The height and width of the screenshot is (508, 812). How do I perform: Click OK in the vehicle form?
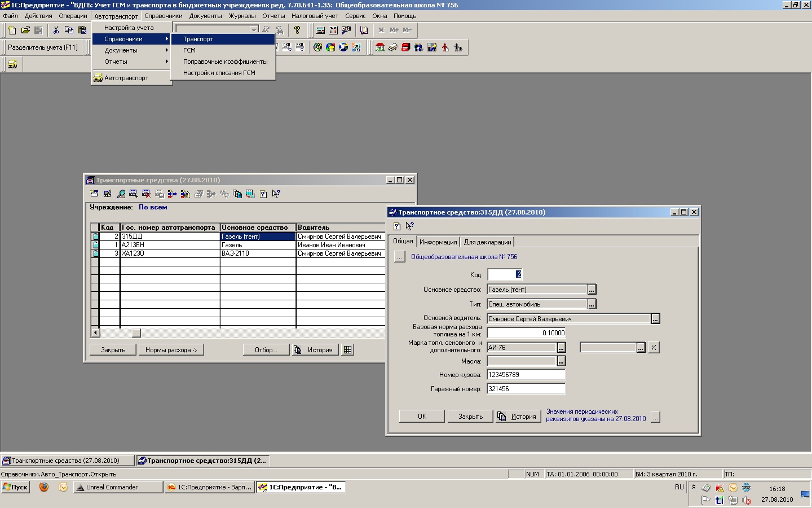click(422, 417)
